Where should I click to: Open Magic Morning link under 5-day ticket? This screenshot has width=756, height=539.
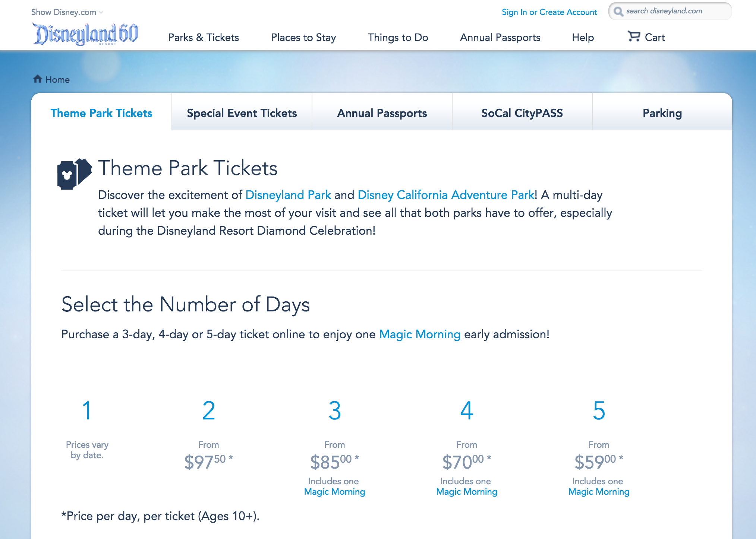coord(599,492)
